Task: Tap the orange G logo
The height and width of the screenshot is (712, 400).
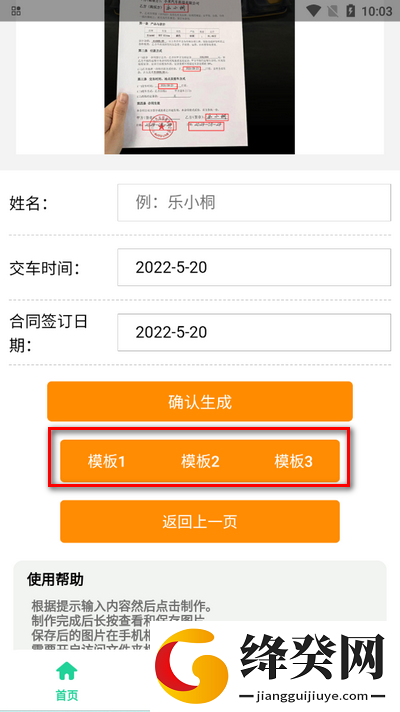Action: click(x=192, y=665)
